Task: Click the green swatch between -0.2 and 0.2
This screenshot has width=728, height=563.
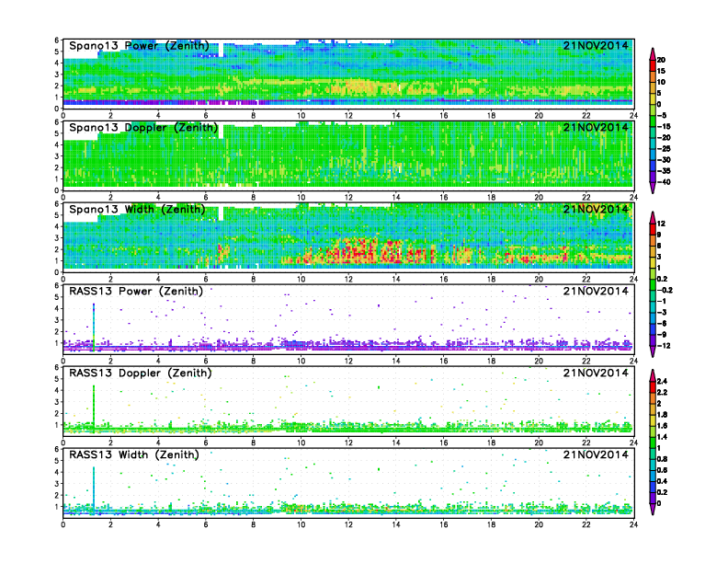Action: pos(653,285)
